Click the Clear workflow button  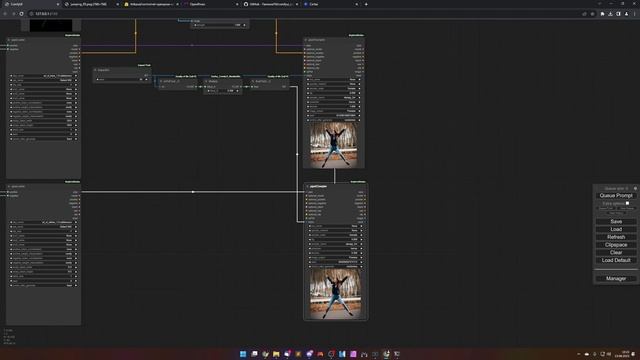click(616, 252)
